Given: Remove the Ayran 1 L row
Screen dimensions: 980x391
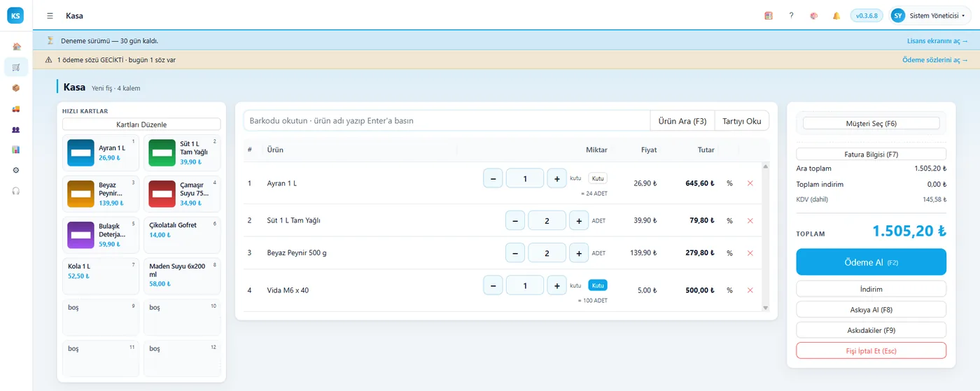Looking at the screenshot, I should tap(750, 183).
